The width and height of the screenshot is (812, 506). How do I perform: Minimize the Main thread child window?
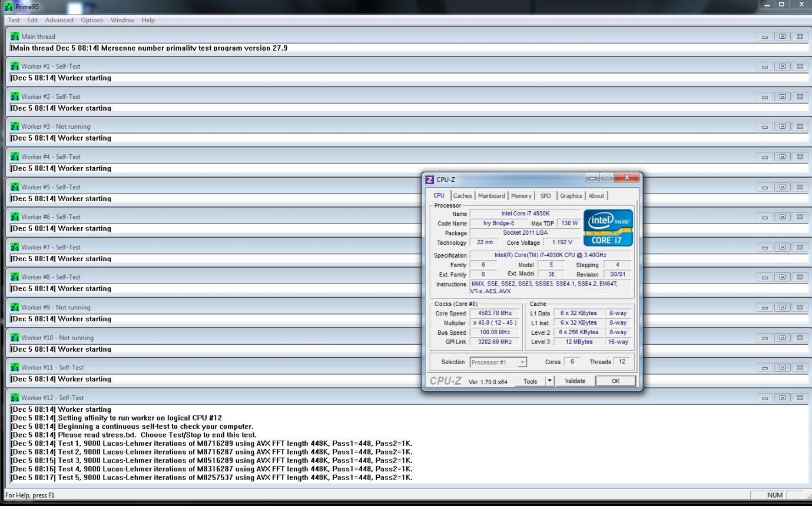coord(764,36)
